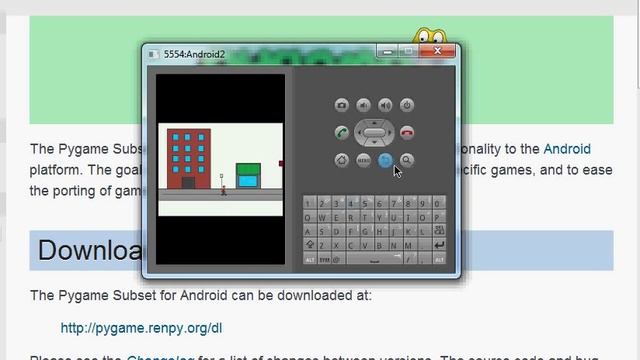Tap the highlighted blue Back button
The height and width of the screenshot is (360, 640).
(385, 160)
